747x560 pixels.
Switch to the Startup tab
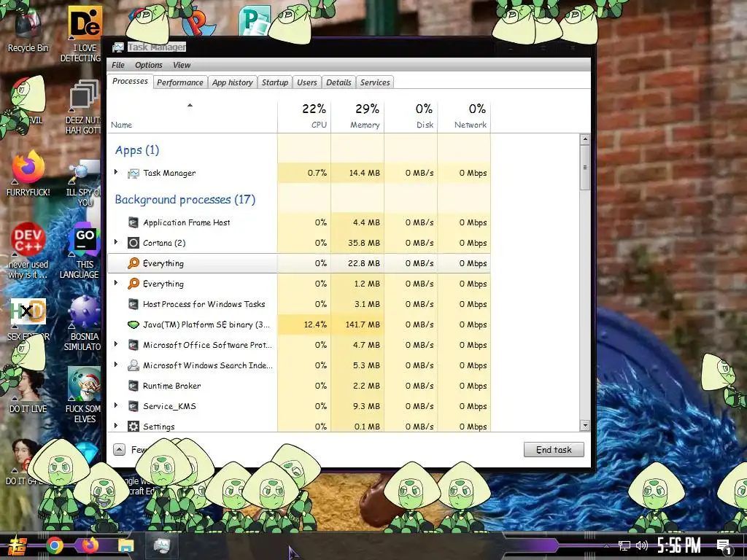(x=275, y=82)
